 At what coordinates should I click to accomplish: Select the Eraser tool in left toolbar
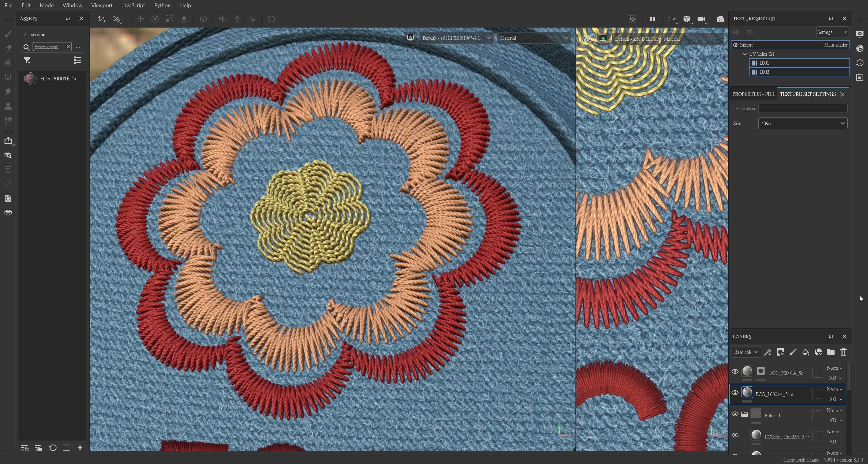point(8,49)
